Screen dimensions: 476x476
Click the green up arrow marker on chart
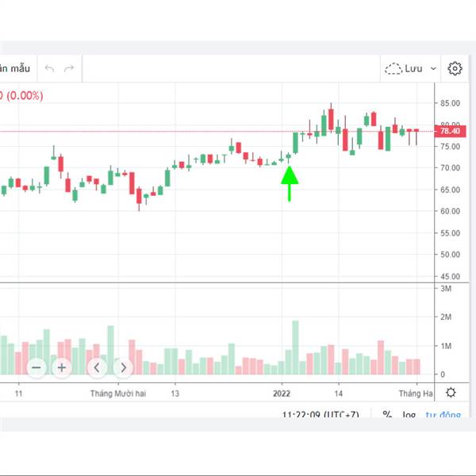click(x=290, y=182)
